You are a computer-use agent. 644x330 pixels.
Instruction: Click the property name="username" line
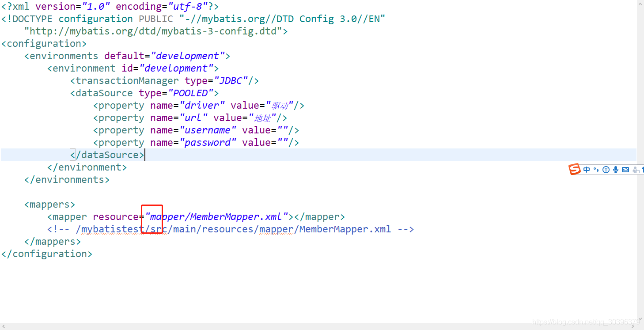(196, 130)
